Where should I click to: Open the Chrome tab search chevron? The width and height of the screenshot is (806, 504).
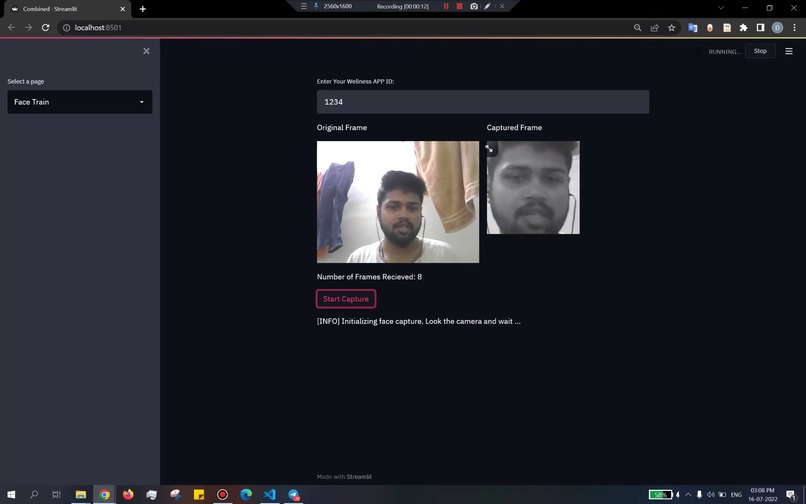pyautogui.click(x=721, y=8)
